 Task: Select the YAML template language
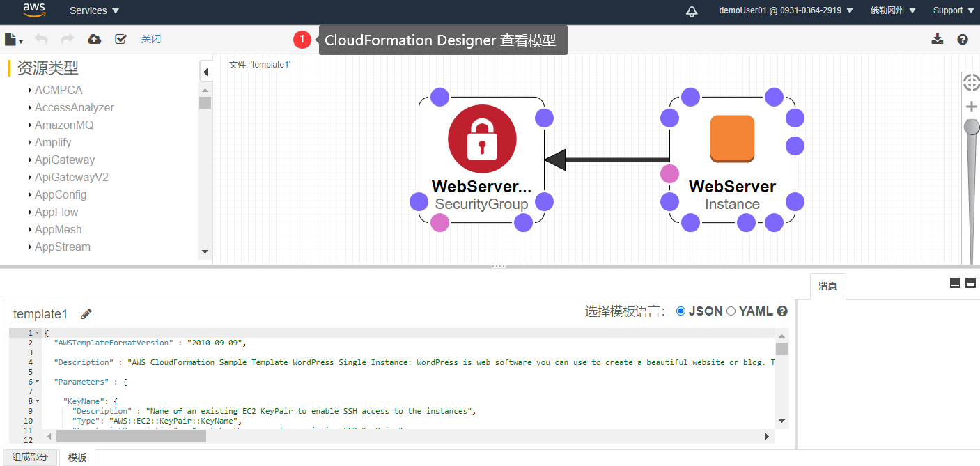731,311
